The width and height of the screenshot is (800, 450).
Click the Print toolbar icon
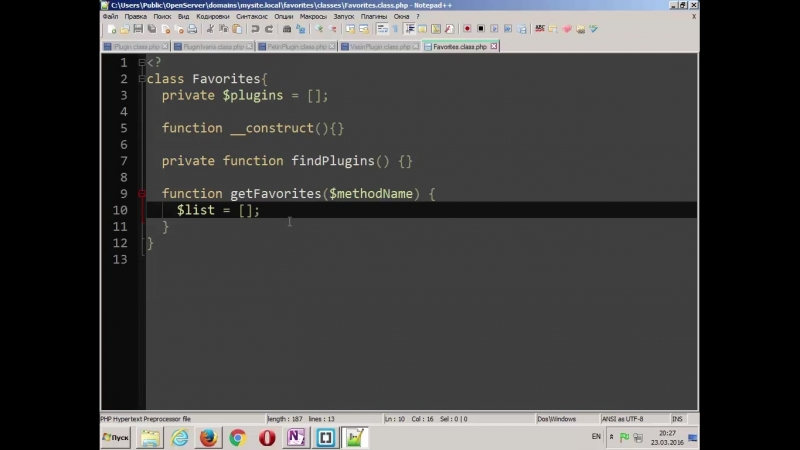192,29
